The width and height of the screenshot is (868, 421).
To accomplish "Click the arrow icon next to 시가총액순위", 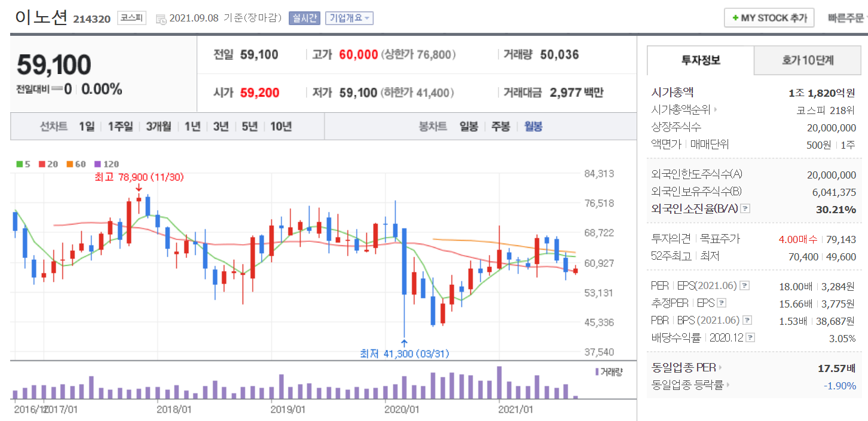I will point(715,110).
